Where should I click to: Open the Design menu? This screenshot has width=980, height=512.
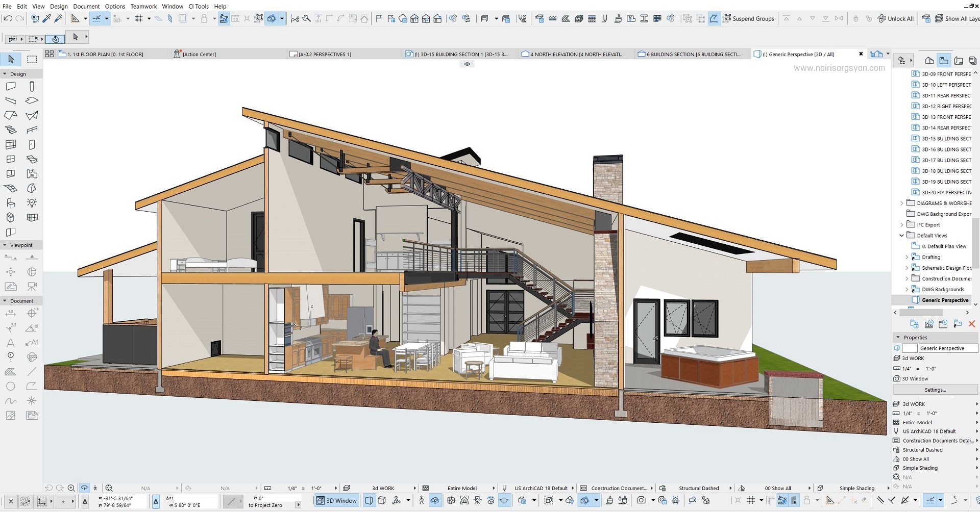click(x=59, y=6)
